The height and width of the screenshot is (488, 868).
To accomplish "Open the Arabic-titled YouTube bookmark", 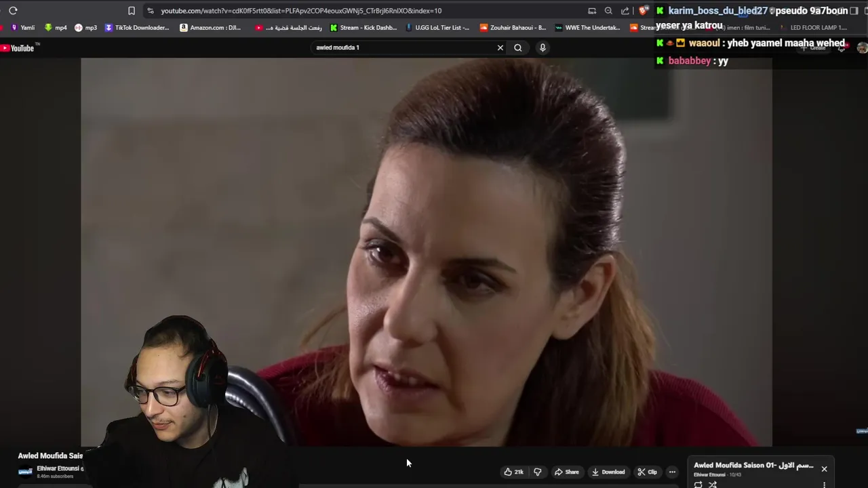I will [288, 28].
